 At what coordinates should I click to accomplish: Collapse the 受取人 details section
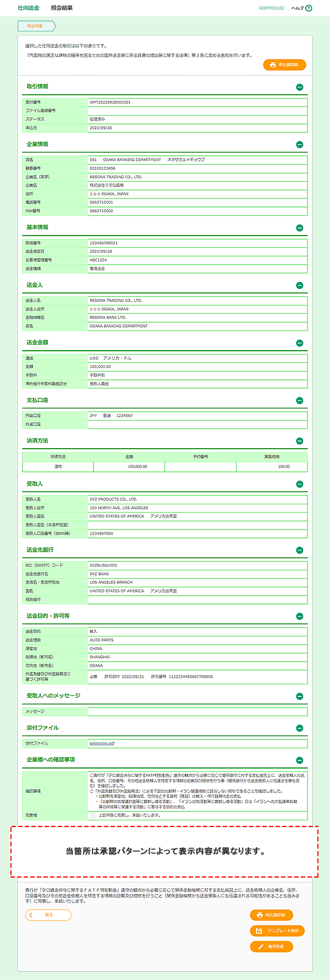click(x=299, y=484)
